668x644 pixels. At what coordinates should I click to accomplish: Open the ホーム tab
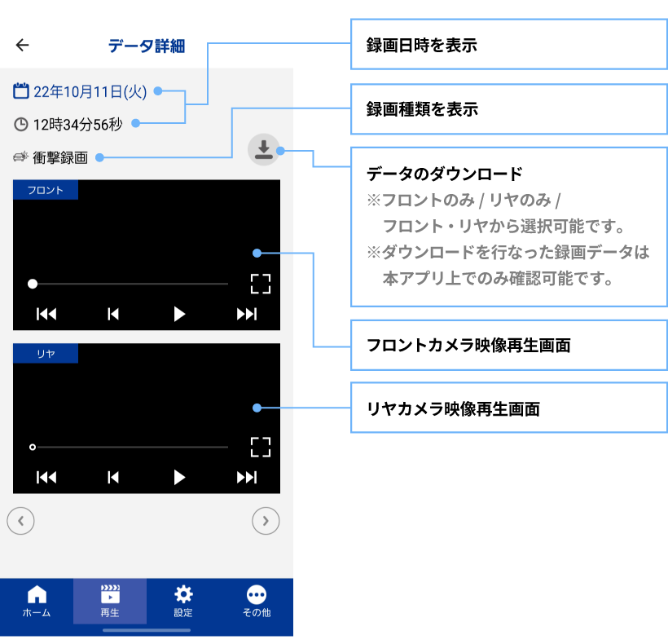click(37, 601)
